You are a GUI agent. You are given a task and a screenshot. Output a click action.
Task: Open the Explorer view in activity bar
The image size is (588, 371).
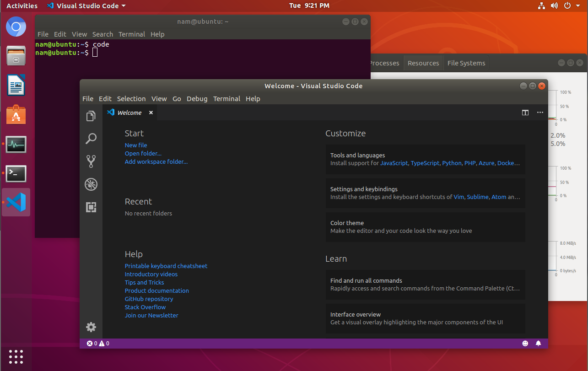point(91,116)
